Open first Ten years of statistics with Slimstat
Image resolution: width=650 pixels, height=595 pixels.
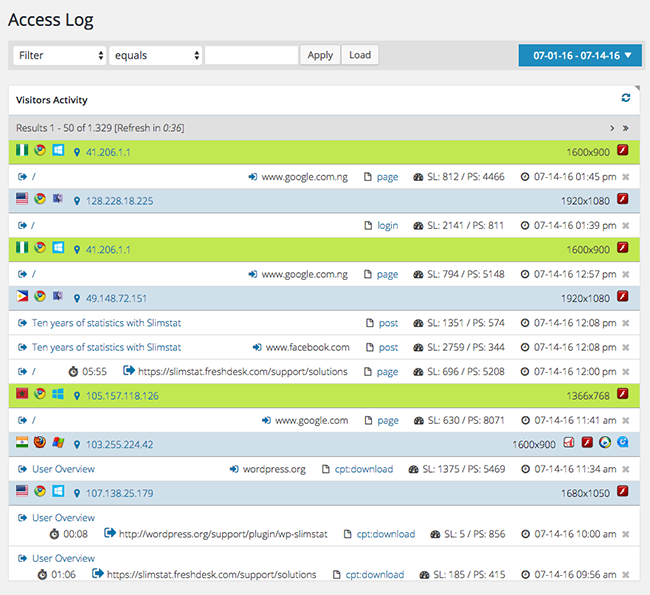[107, 323]
